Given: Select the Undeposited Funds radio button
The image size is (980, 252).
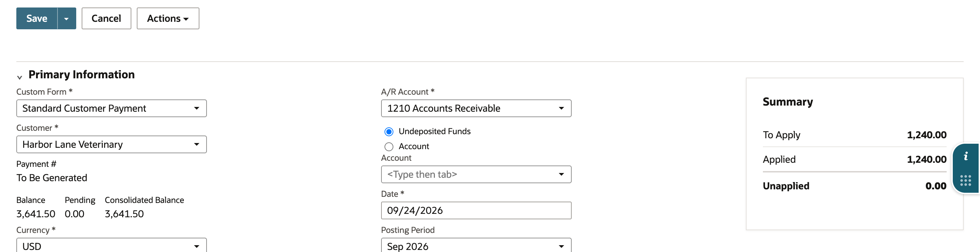Looking at the screenshot, I should (389, 132).
